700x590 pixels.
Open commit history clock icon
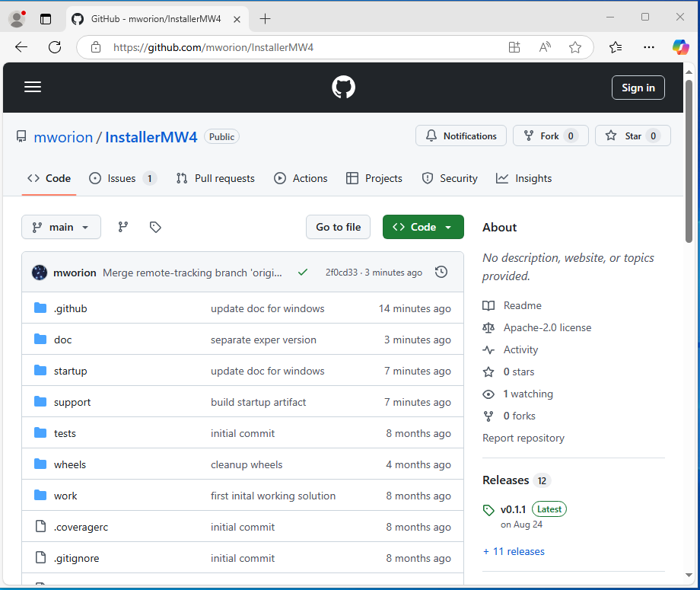pyautogui.click(x=441, y=272)
